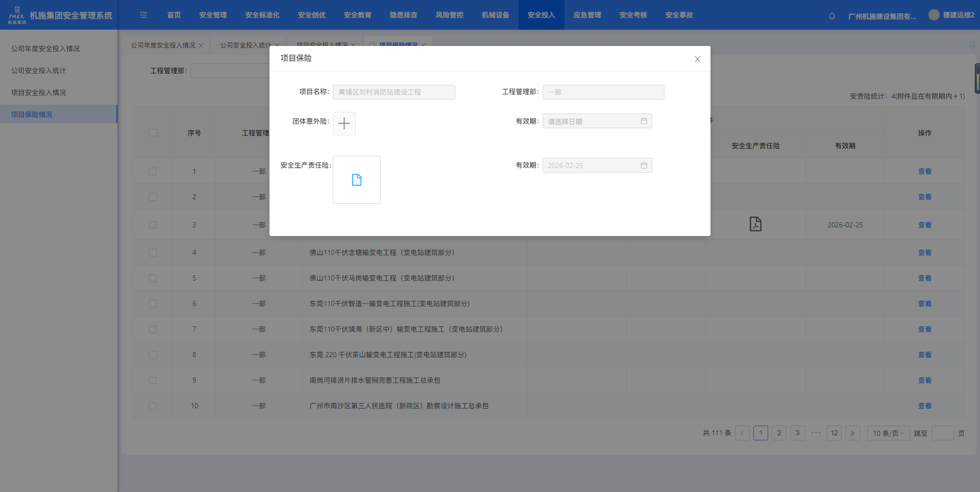Switch to 公司年度安全投入情况 tab
Screen dimensions: 980x492
click(x=163, y=45)
